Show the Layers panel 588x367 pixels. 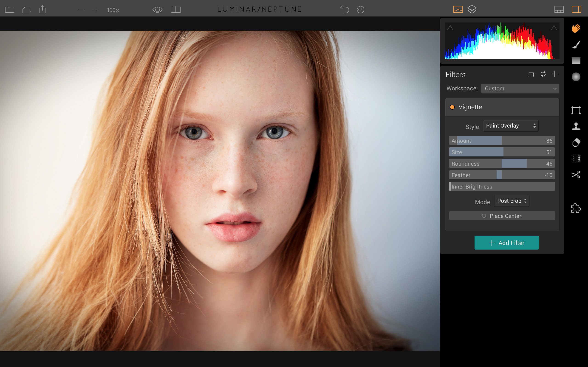tap(472, 9)
